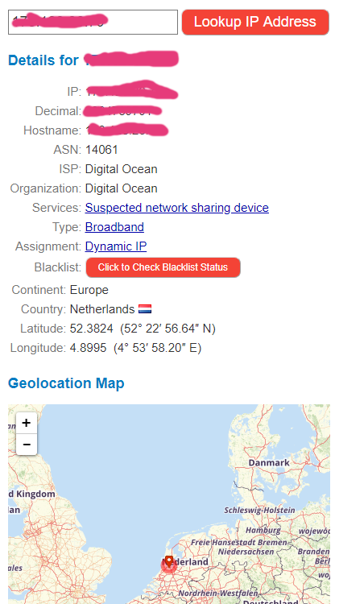The height and width of the screenshot is (604, 364).
Task: Click the Freie Hansestadt Bremen label
Action: [x=239, y=542]
